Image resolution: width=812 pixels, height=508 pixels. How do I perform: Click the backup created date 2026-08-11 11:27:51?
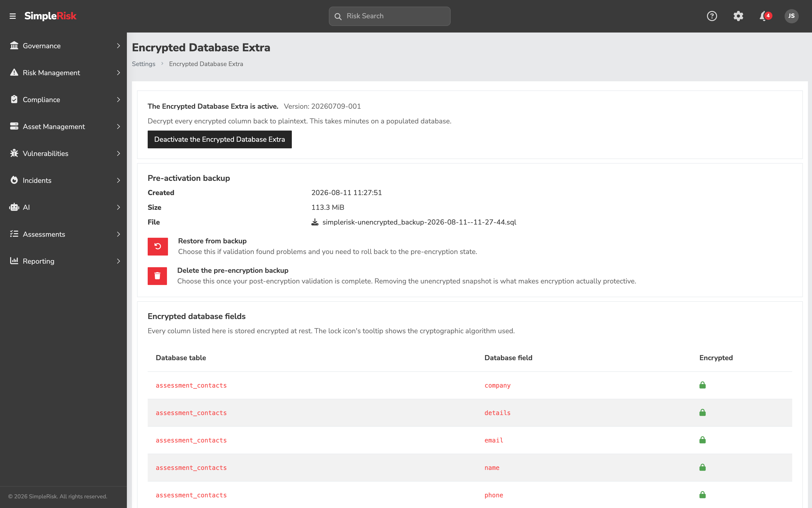tap(346, 193)
